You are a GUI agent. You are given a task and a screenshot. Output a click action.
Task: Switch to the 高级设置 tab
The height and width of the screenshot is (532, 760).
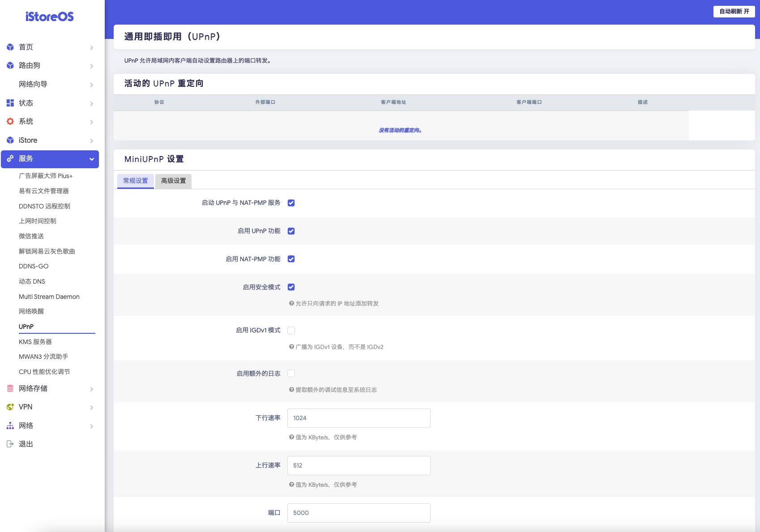pos(173,181)
